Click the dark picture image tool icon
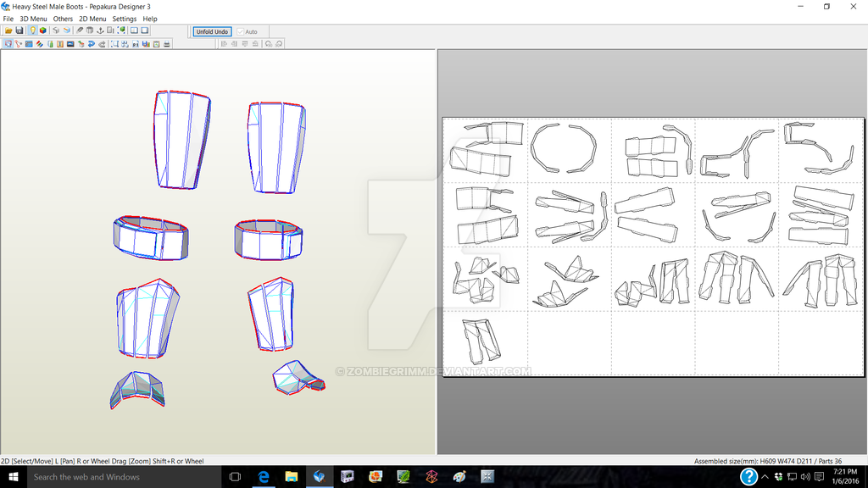Screen dimensions: 868x488 coord(70,44)
